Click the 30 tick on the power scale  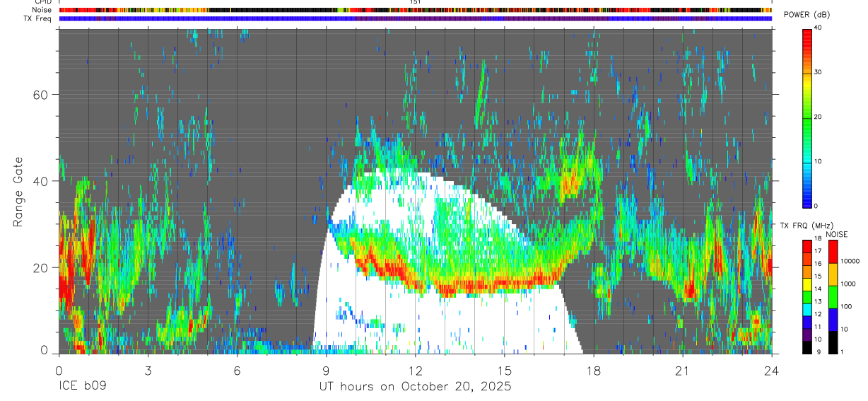click(x=819, y=72)
